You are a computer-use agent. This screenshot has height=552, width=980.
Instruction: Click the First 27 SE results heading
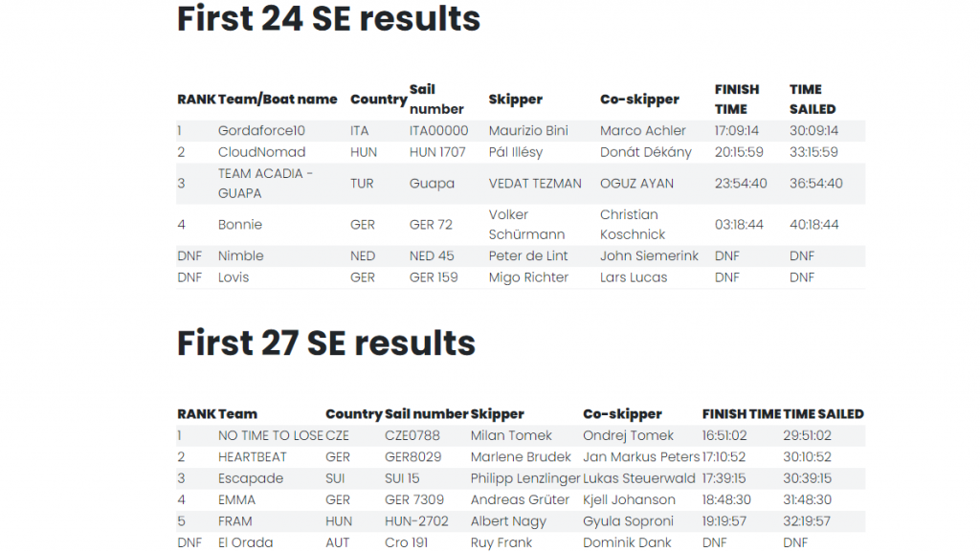(326, 342)
